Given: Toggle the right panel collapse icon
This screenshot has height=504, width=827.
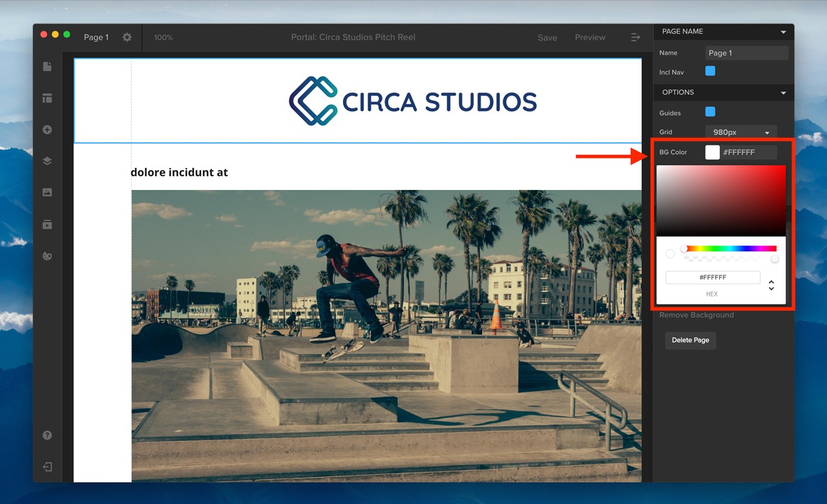Looking at the screenshot, I should pyautogui.click(x=636, y=37).
